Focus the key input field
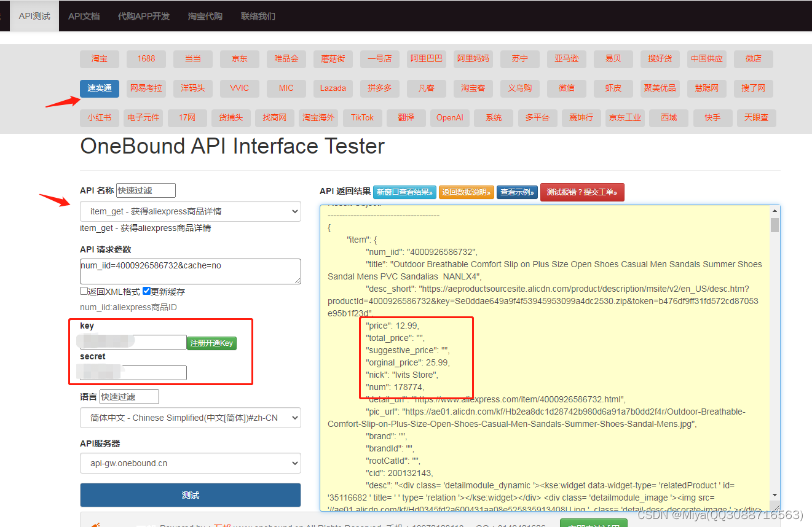This screenshot has width=812, height=527. pyautogui.click(x=133, y=342)
